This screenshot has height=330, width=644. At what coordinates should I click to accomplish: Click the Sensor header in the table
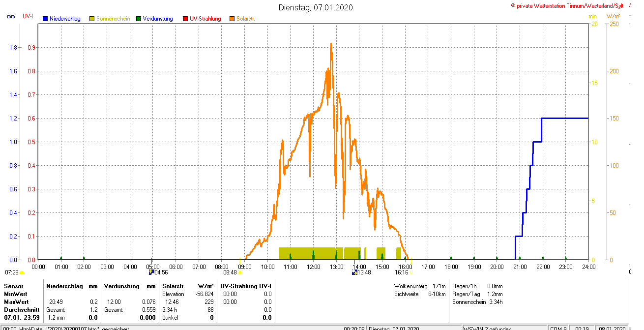point(13,286)
